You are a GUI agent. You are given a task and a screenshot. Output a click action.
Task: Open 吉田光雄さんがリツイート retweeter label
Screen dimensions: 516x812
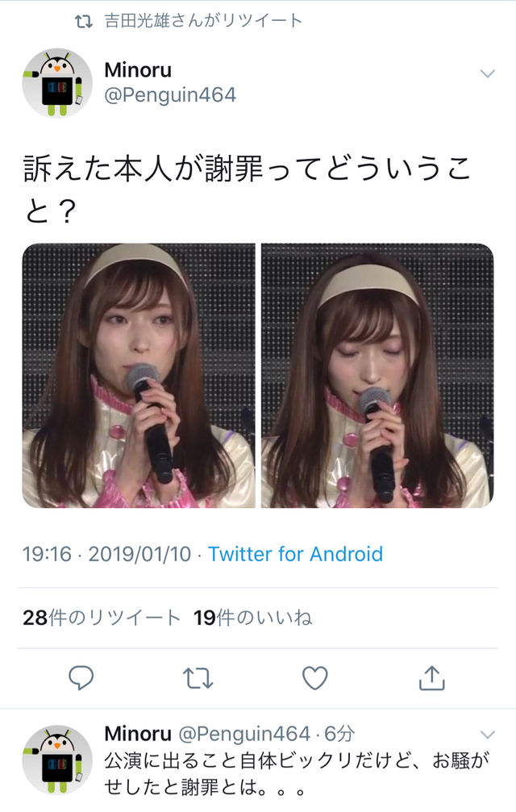[x=203, y=21]
